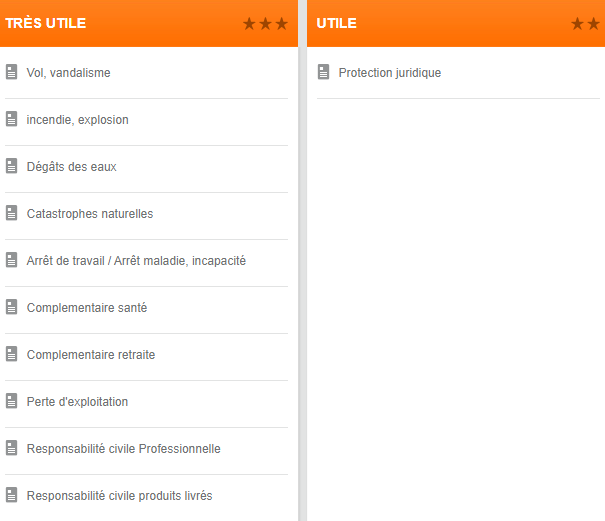
Task: Click the document icon beside Complementaire retraite
Action: [x=12, y=354]
